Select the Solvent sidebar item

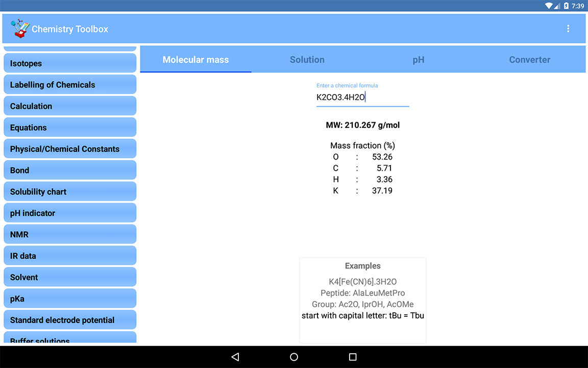click(x=70, y=277)
